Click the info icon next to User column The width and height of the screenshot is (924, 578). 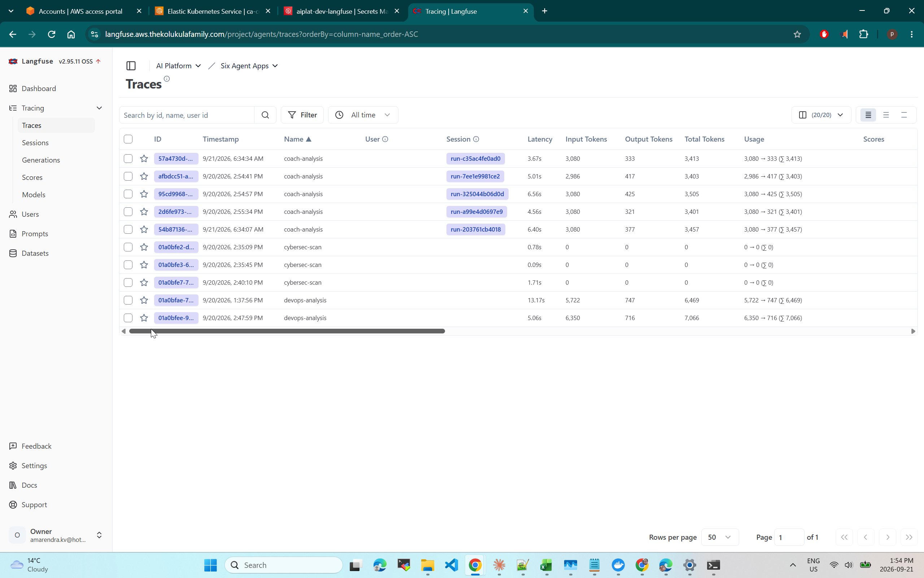coord(385,139)
